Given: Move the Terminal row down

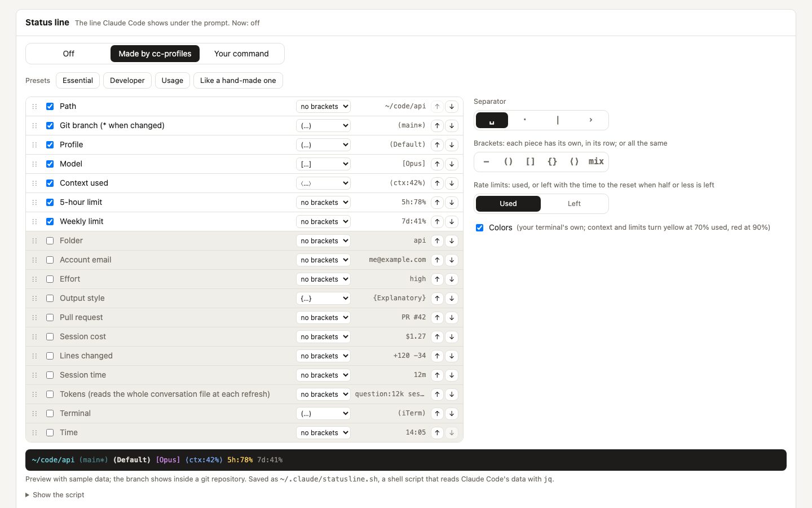Looking at the screenshot, I should 452,413.
